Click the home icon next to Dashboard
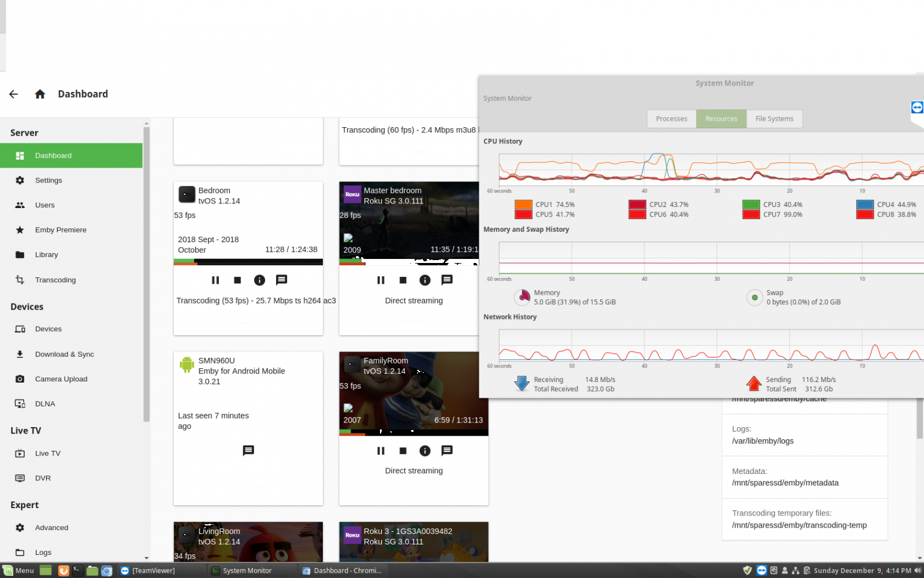The image size is (924, 578). tap(40, 94)
